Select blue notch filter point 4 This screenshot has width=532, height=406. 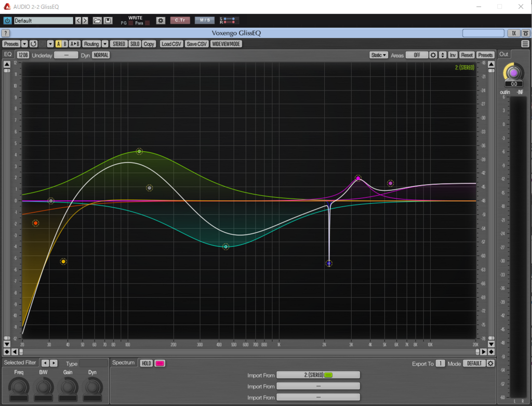pyautogui.click(x=329, y=263)
